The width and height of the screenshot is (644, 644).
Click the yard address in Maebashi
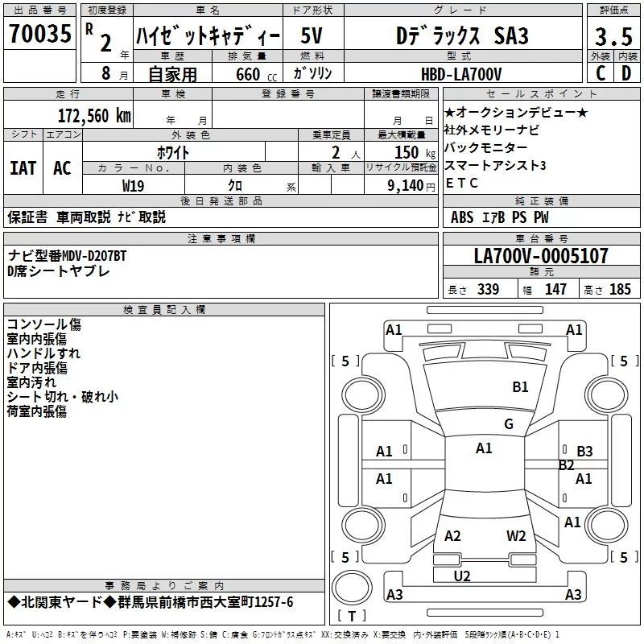pos(205,602)
